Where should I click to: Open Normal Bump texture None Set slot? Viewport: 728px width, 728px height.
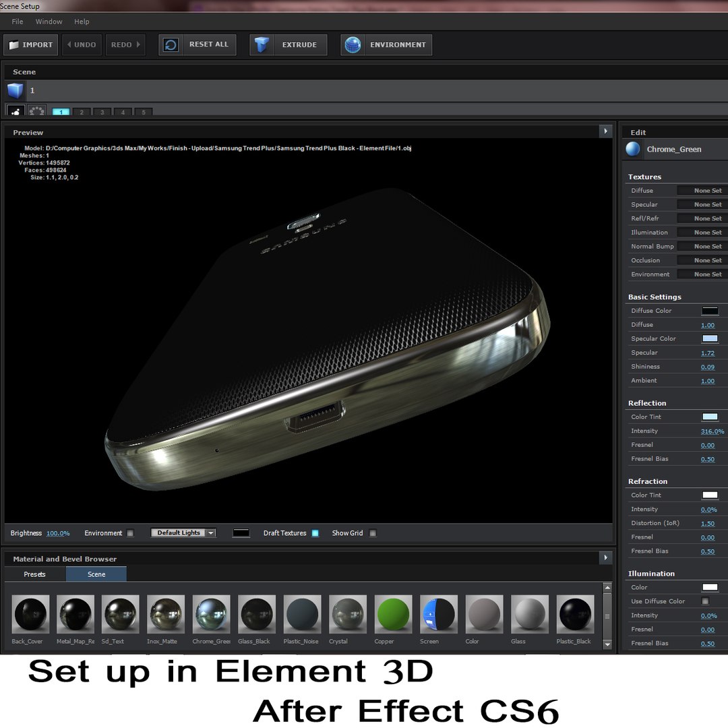pyautogui.click(x=702, y=246)
